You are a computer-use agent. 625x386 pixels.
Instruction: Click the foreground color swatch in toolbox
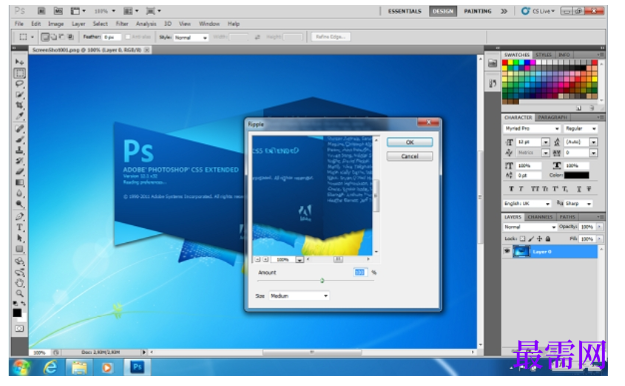pyautogui.click(x=17, y=313)
